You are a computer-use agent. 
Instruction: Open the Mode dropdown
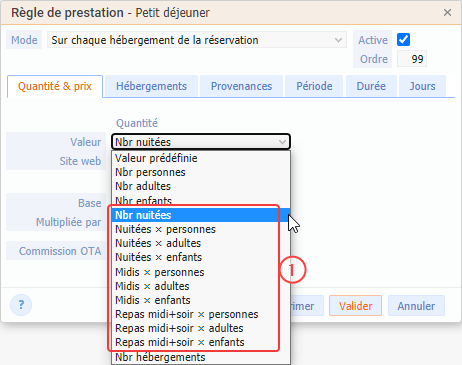197,40
